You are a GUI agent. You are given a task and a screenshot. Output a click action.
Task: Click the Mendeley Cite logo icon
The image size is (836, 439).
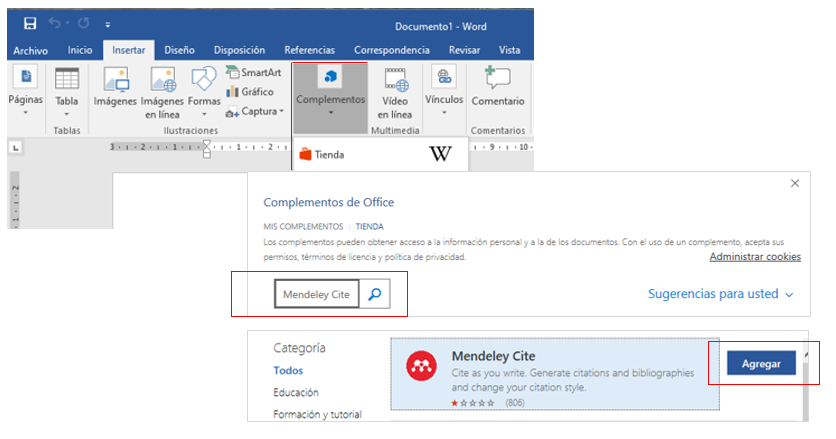coord(421,366)
